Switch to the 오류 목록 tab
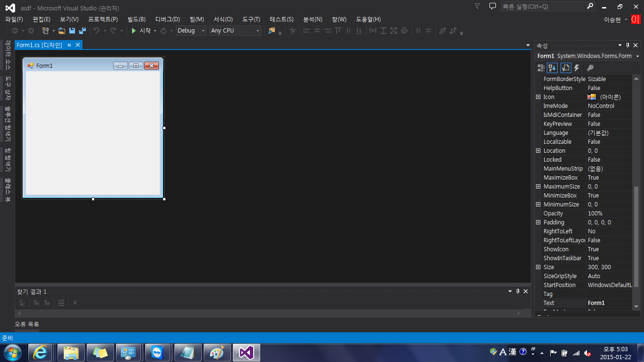The height and width of the screenshot is (362, 644). coord(27,324)
